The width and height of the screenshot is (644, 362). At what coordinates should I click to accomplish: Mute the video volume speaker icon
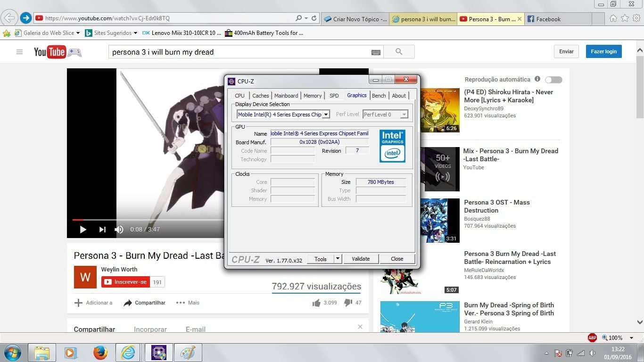coord(119,230)
